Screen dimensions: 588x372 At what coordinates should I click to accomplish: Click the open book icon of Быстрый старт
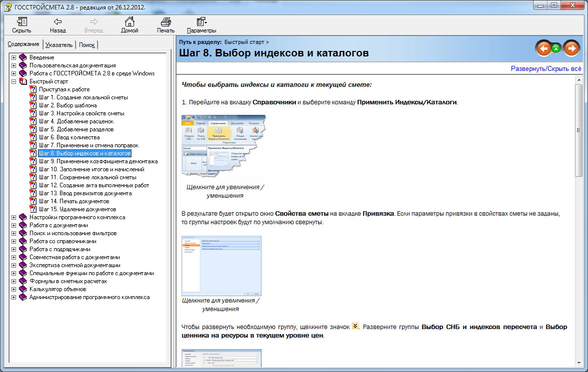tap(23, 81)
